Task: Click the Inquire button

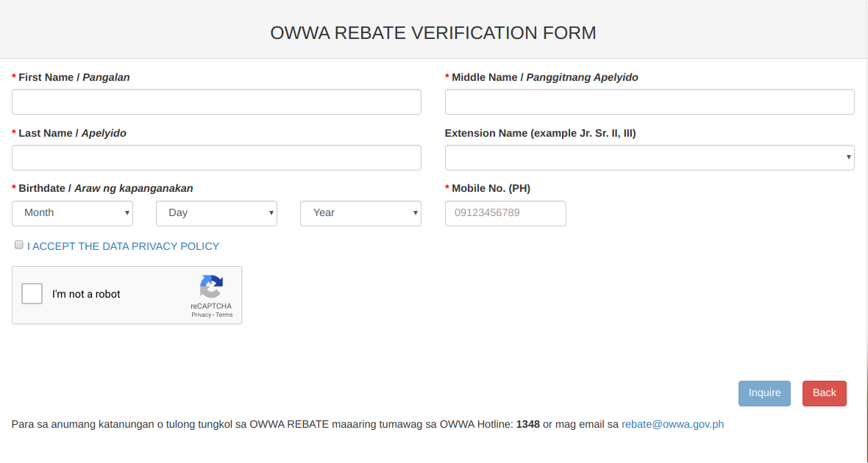Action: pos(764,393)
